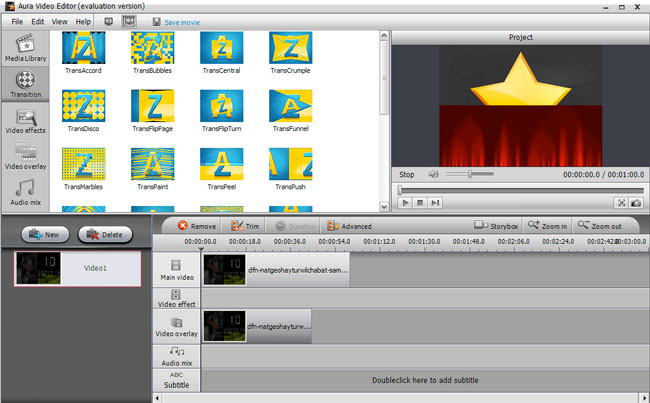This screenshot has width=650, height=403.
Task: Open the File menu
Action: [17, 22]
